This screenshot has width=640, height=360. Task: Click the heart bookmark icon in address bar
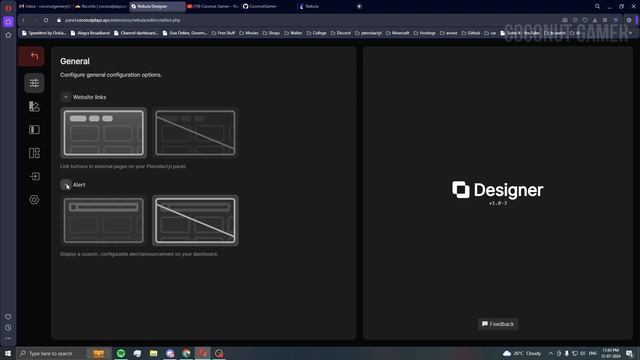(x=585, y=20)
